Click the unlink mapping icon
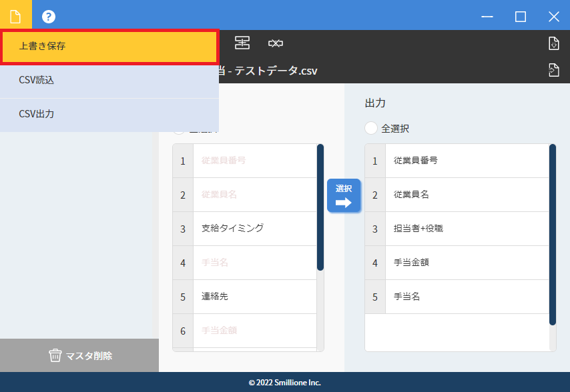570x392 pixels. [x=276, y=43]
